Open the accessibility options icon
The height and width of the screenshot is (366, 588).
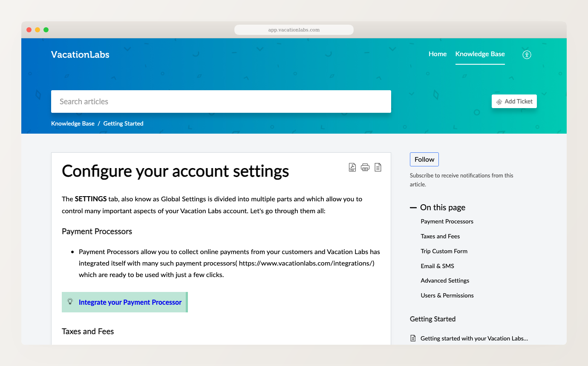[x=527, y=54]
